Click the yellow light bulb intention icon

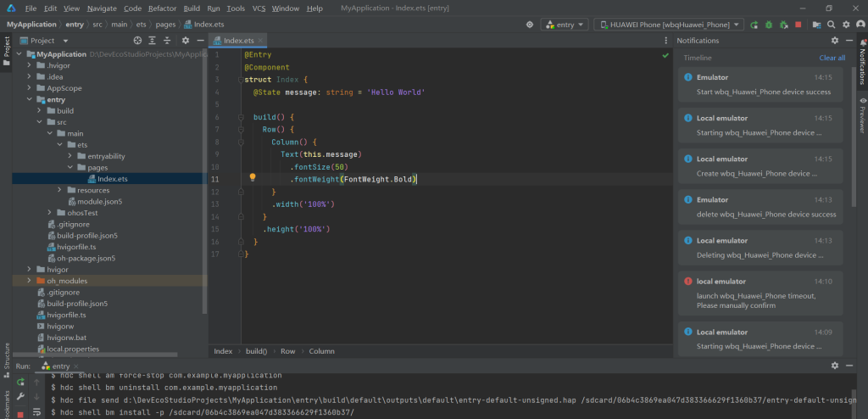pyautogui.click(x=253, y=179)
